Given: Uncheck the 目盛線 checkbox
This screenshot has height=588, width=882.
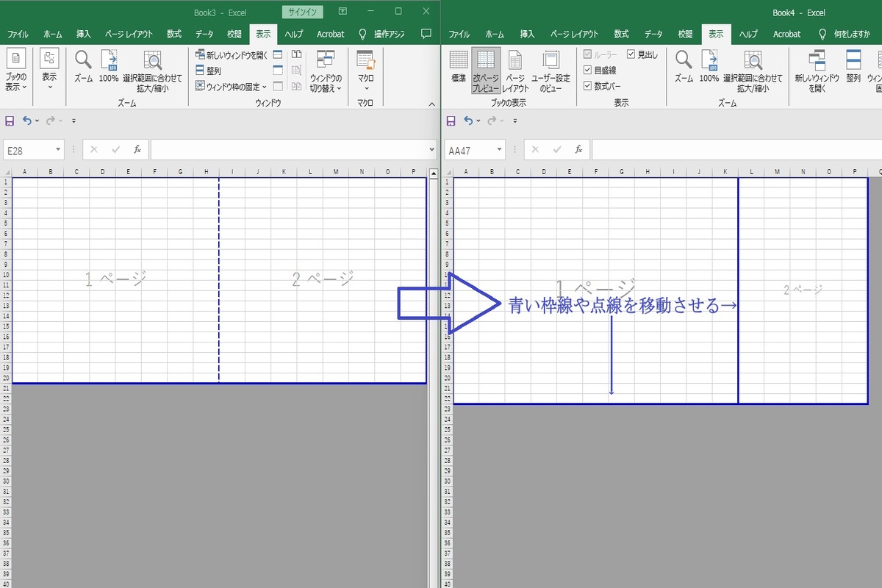Looking at the screenshot, I should click(x=588, y=70).
